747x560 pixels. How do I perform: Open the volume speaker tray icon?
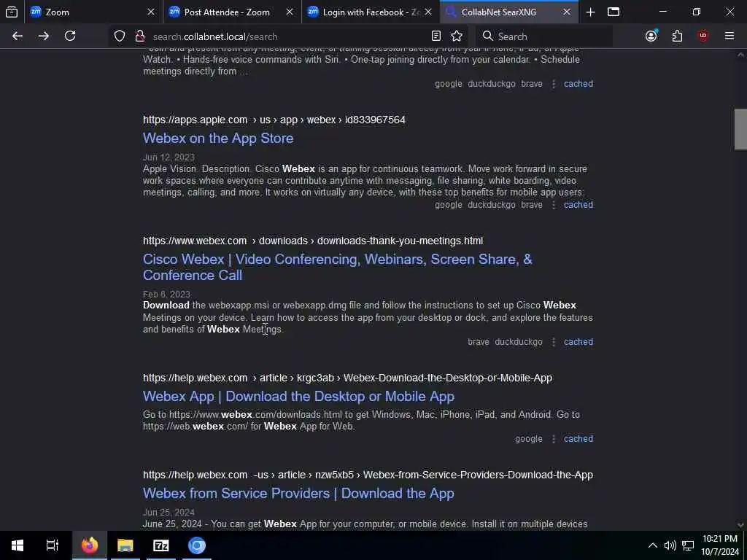670,545
